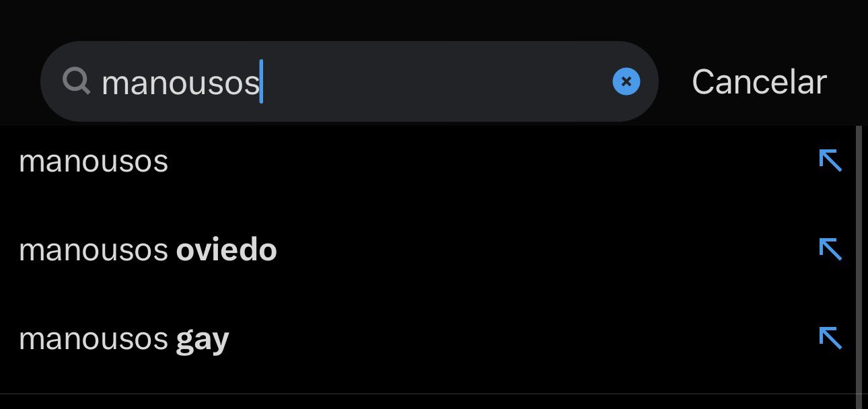This screenshot has width=868, height=409.
Task: Click the magnifying glass search icon
Action: click(77, 81)
